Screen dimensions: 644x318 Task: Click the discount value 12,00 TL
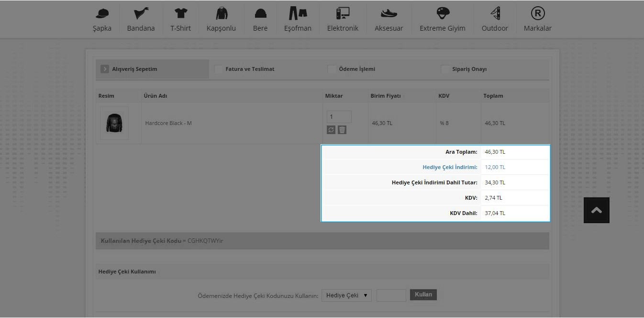click(x=495, y=167)
